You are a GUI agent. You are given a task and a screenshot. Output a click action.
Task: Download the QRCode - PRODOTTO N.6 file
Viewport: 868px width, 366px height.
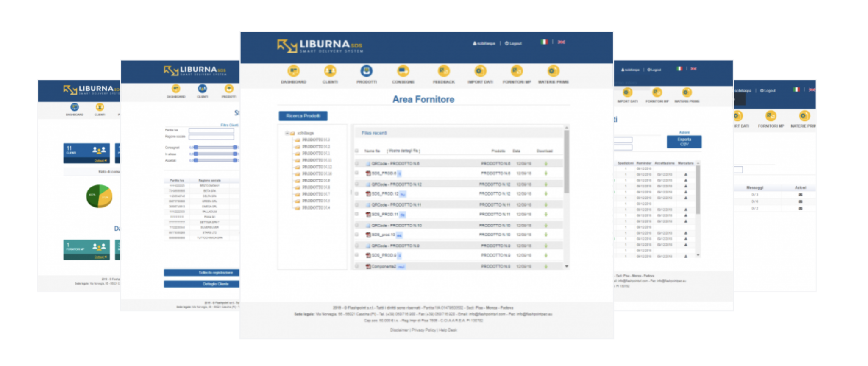click(x=546, y=164)
